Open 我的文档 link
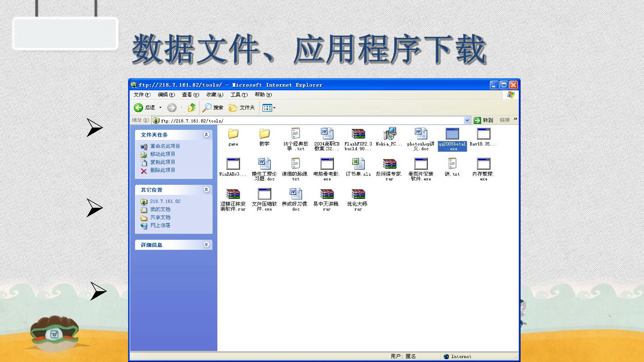 coord(160,209)
